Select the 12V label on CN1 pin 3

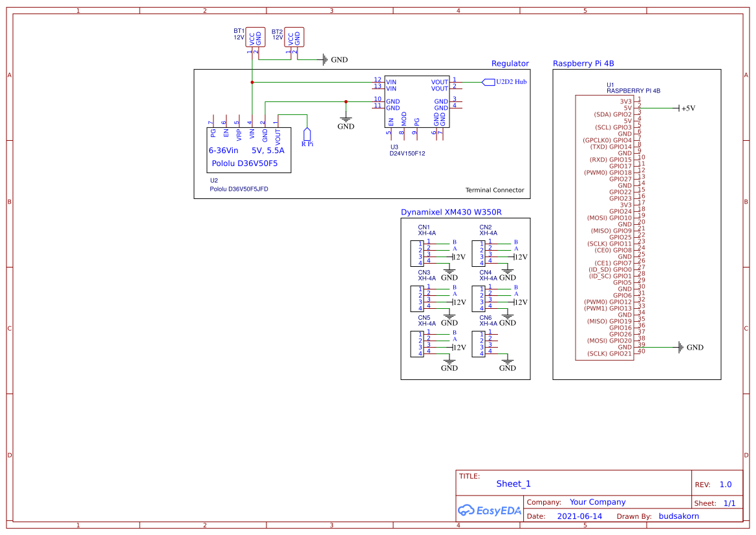459,257
